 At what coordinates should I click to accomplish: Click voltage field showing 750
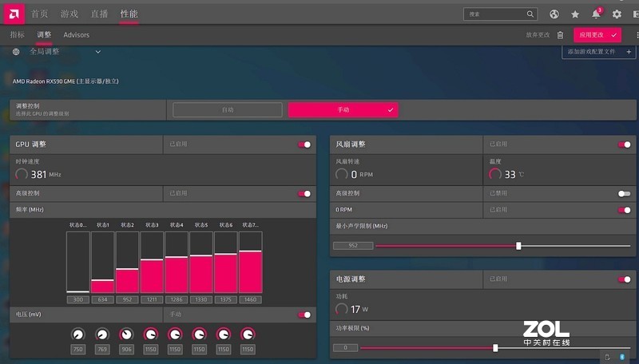click(x=77, y=350)
